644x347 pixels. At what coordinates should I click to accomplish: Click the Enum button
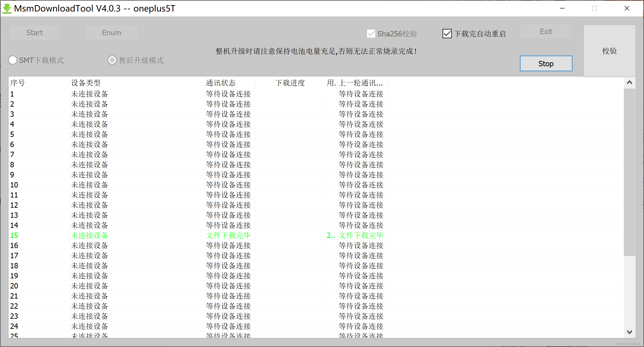tap(112, 32)
